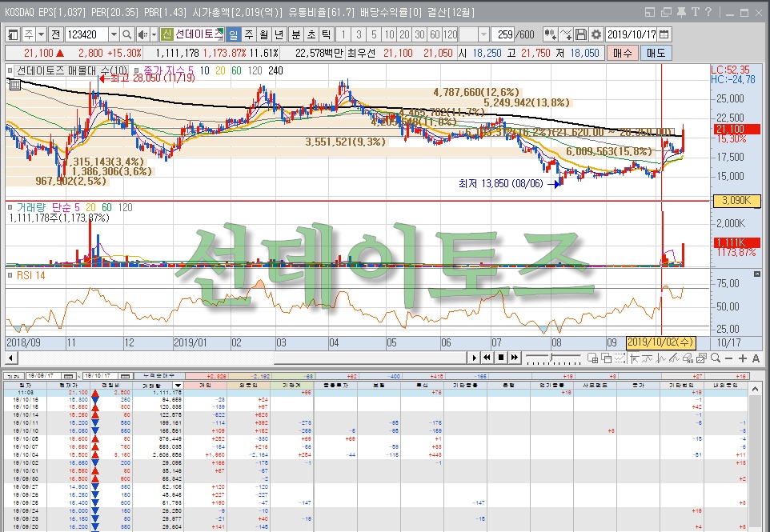Image resolution: width=770 pixels, height=532 pixels.
Task: Select the 1 interval preset button
Action: (343, 34)
